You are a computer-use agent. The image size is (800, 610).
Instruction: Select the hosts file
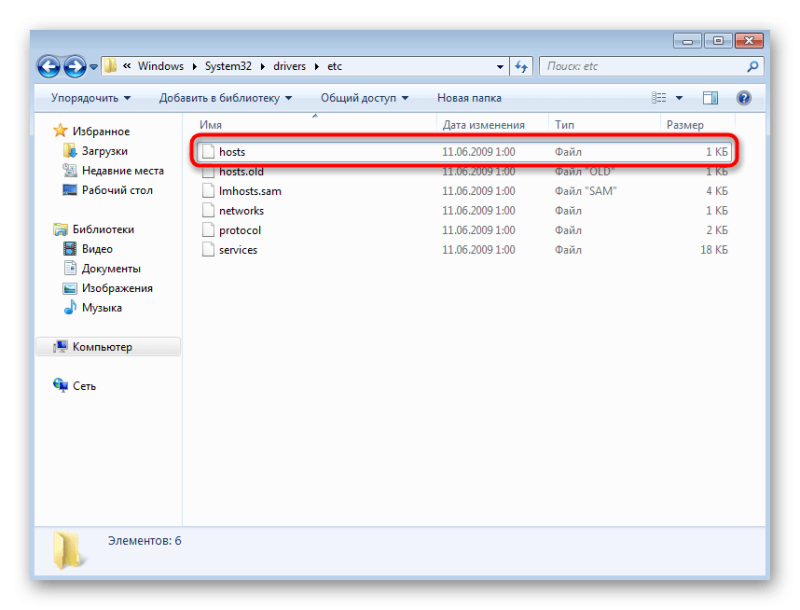[x=464, y=151]
